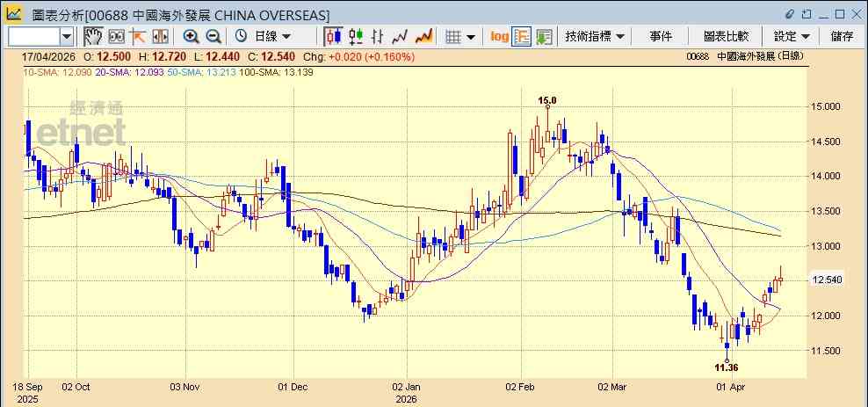
Task: Click the C: 12.540 close value
Action: pos(271,56)
